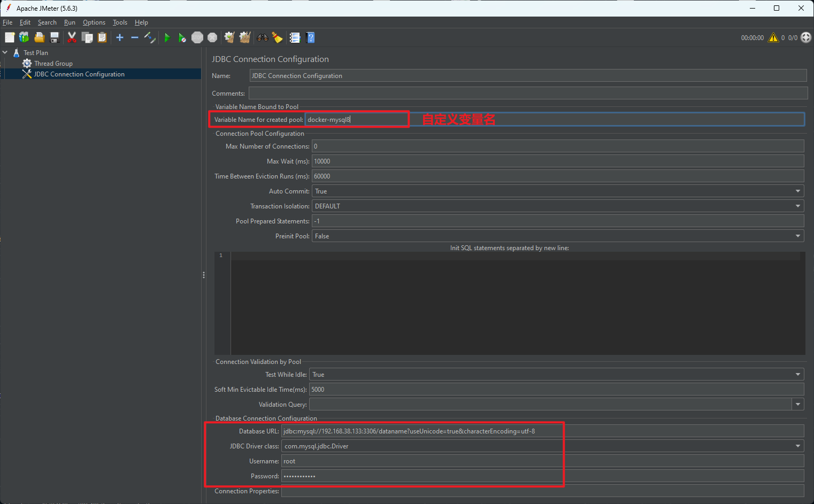Image resolution: width=814 pixels, height=504 pixels.
Task: Save the test plan with disk icon
Action: tap(54, 37)
